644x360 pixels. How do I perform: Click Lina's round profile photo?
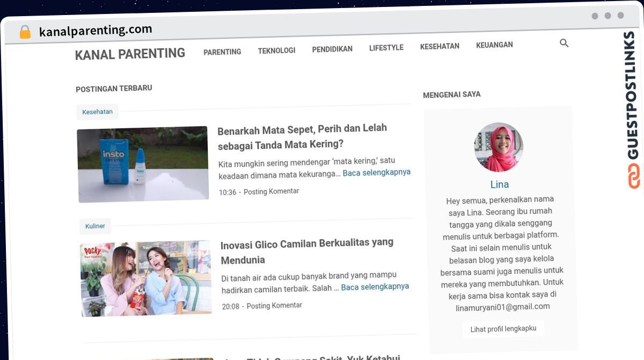coord(499,147)
